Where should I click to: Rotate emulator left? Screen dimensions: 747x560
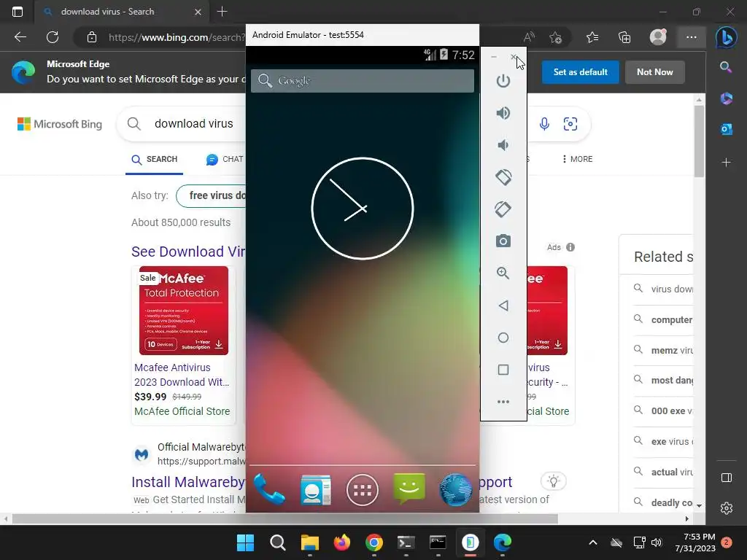(503, 177)
